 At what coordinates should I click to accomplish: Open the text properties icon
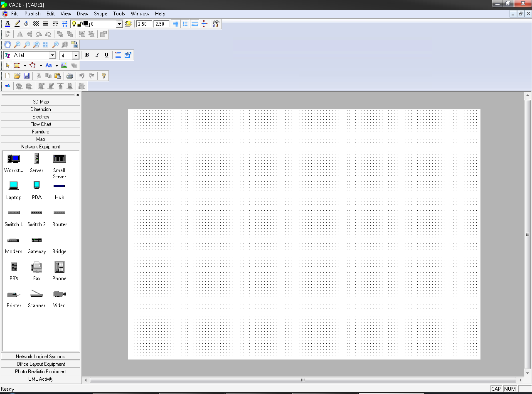[128, 55]
